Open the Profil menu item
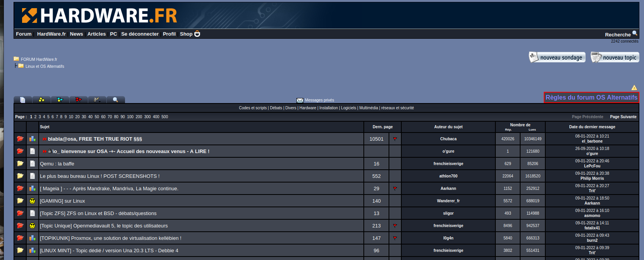The width and height of the screenshot is (644, 260). pyautogui.click(x=169, y=34)
